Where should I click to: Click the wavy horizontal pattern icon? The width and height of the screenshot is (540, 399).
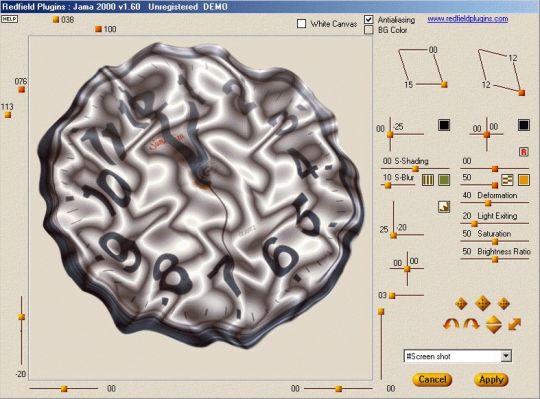pos(507,180)
